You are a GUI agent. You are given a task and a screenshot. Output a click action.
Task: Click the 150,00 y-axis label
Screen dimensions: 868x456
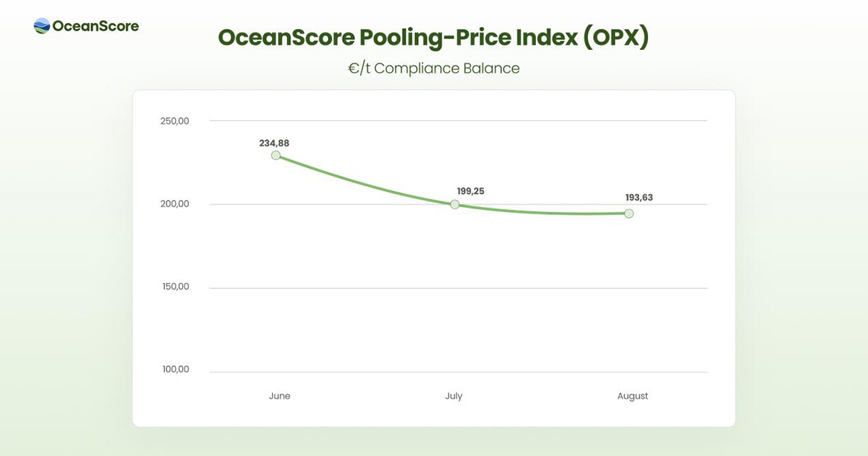tap(174, 287)
